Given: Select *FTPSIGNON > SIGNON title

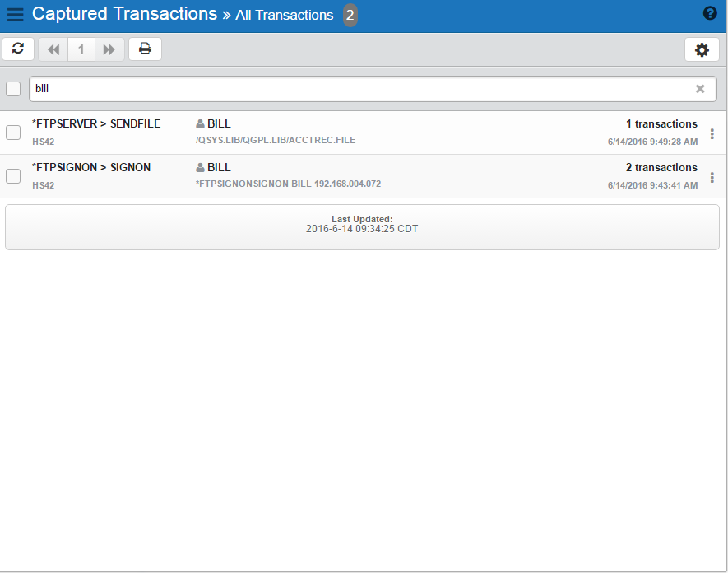Looking at the screenshot, I should [91, 168].
